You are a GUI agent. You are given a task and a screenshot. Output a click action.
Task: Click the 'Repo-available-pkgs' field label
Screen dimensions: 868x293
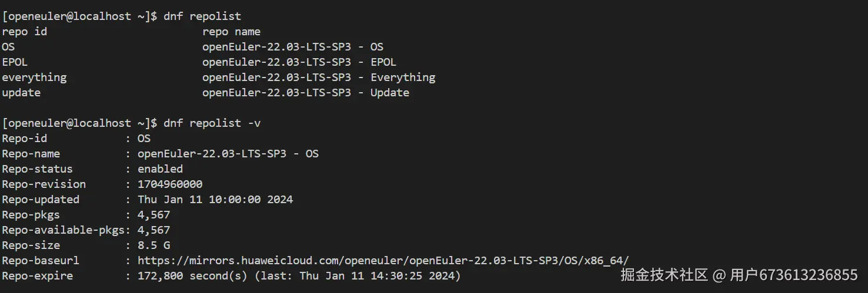tap(60, 230)
